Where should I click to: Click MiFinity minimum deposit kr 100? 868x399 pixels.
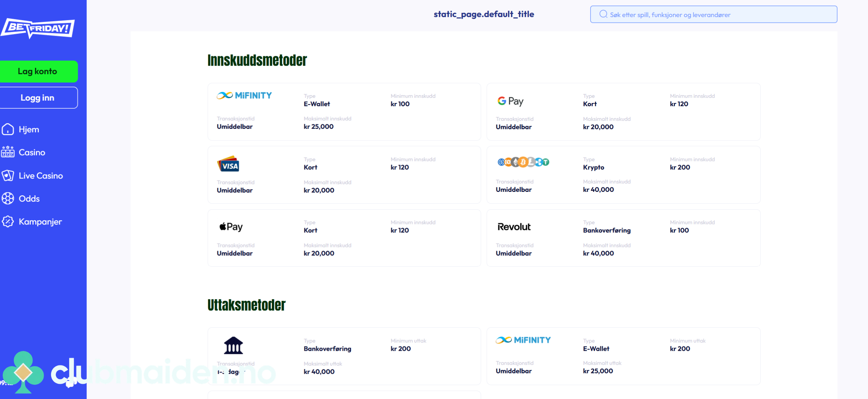pyautogui.click(x=400, y=104)
